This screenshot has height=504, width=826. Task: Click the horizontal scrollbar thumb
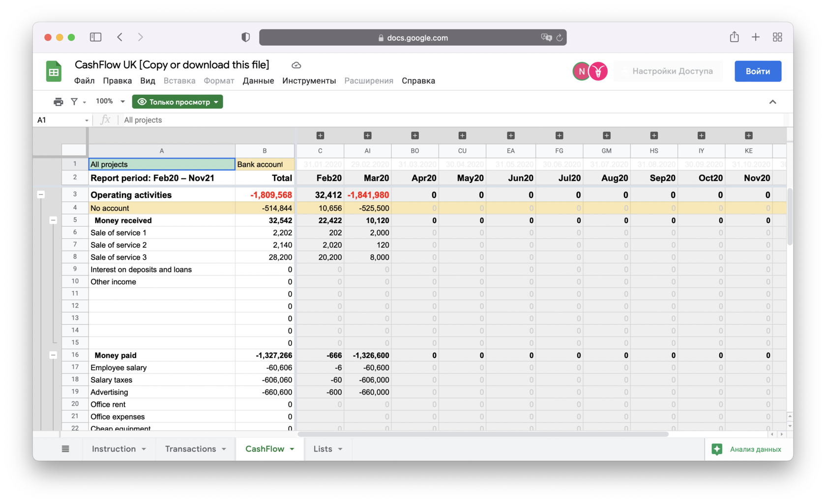click(x=483, y=434)
